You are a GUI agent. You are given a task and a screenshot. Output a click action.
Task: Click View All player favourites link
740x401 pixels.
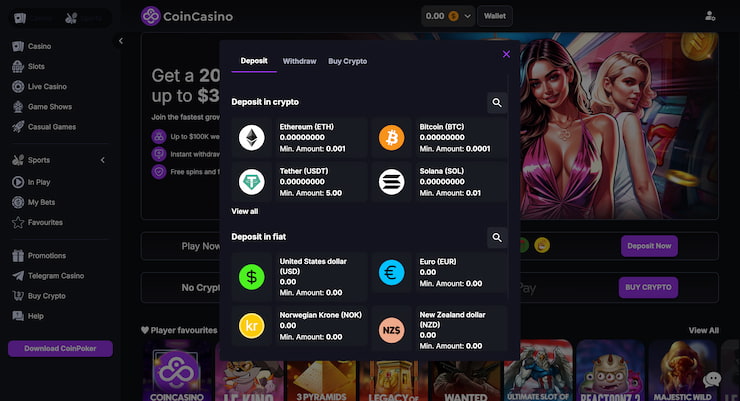point(703,331)
